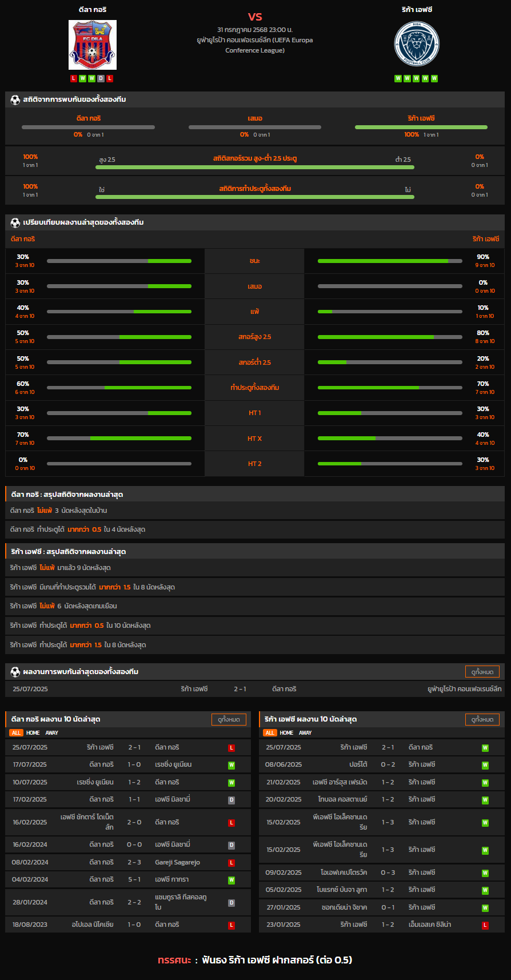The height and width of the screenshot is (980, 511).
Task: Select ALL filter in Riga FC last 10 table
Action: coord(270,733)
